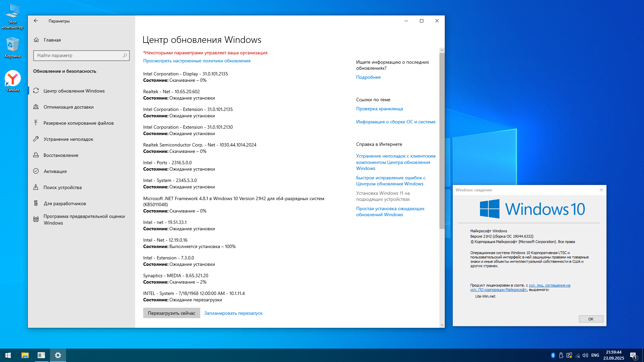The height and width of the screenshot is (362, 644).
Task: Click the Bluetooth tray icon
Action: pyautogui.click(x=553, y=355)
